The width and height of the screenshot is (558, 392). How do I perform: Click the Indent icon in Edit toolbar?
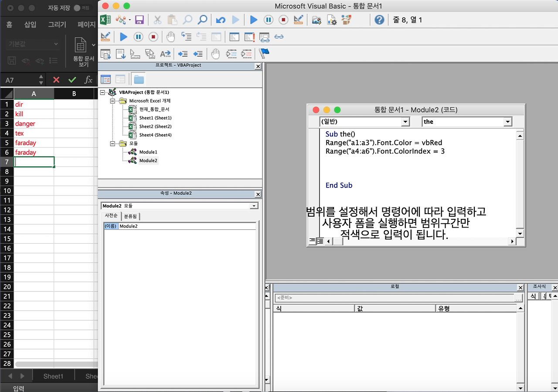tap(183, 54)
